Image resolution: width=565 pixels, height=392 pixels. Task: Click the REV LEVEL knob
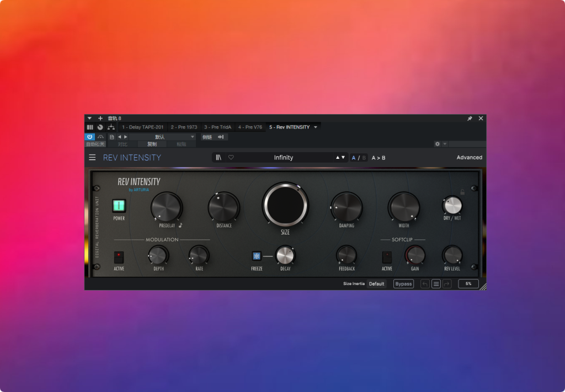[x=452, y=256]
